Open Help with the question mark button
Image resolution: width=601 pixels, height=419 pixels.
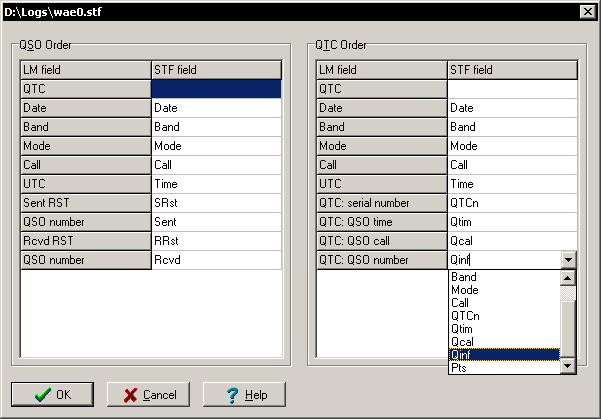[245, 394]
